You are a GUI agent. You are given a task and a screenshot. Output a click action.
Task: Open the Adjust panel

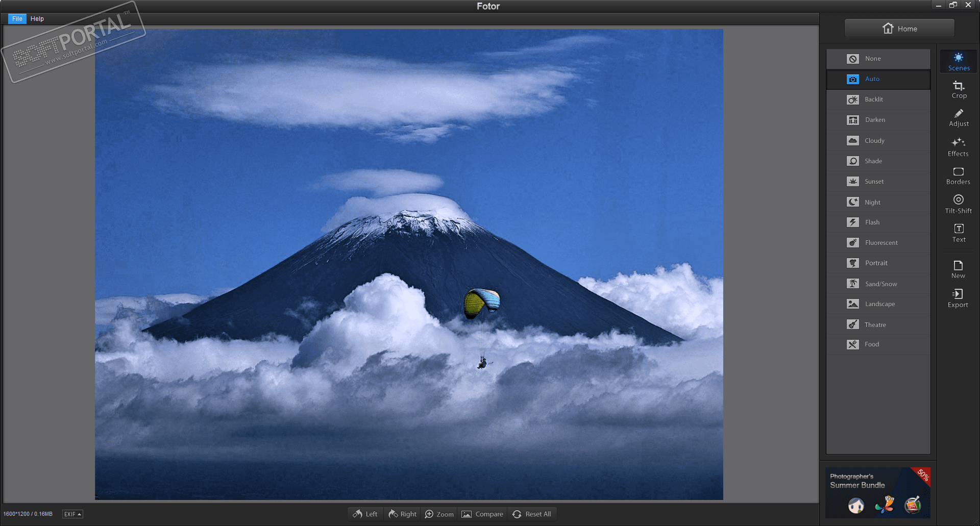(959, 118)
